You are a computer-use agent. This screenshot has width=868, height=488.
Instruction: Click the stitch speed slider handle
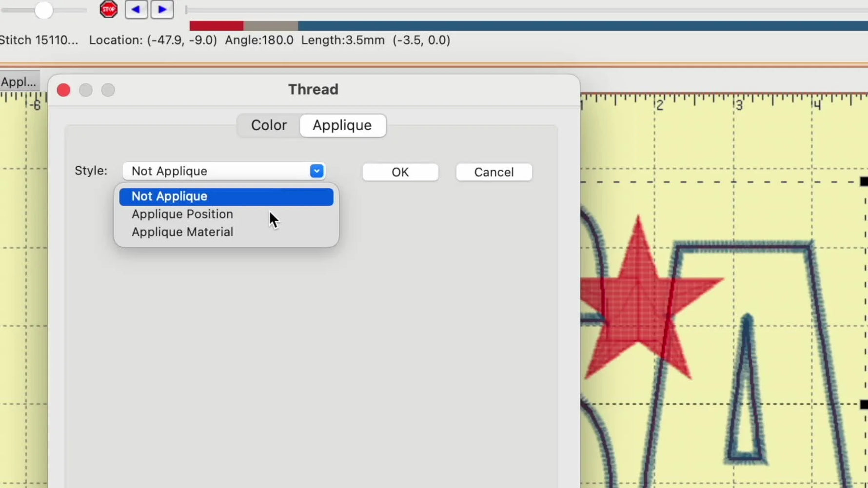click(44, 9)
